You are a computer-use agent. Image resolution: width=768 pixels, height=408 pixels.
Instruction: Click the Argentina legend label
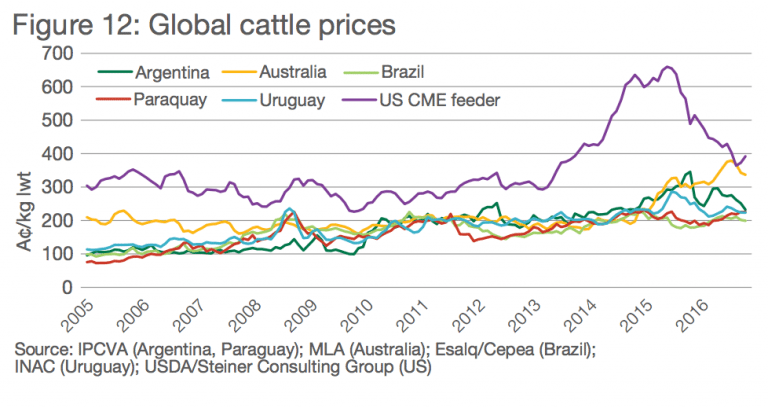point(172,72)
